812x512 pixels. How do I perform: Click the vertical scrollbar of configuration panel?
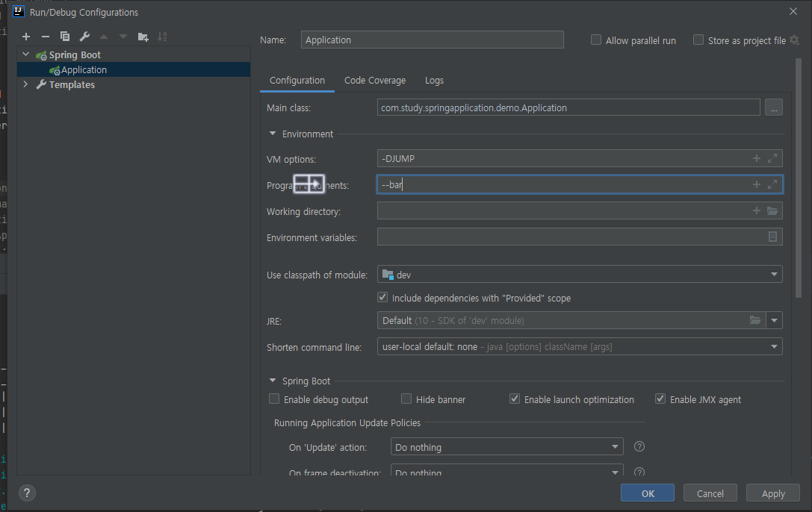point(798,178)
